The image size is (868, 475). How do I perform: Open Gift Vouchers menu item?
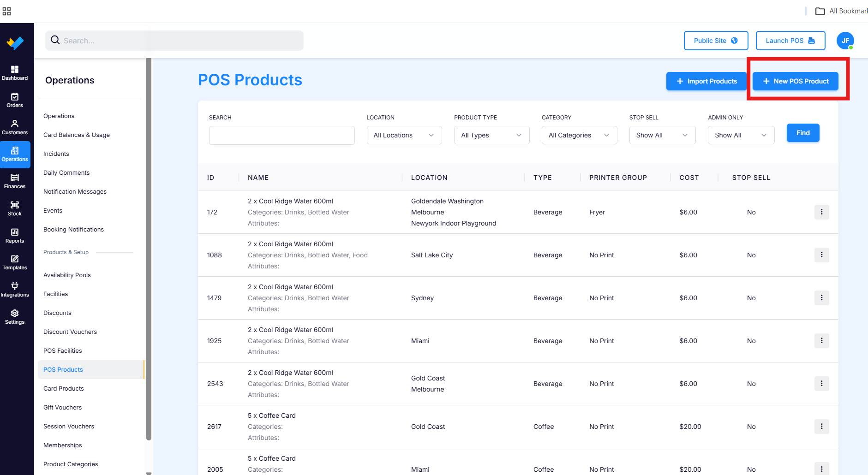(62, 407)
